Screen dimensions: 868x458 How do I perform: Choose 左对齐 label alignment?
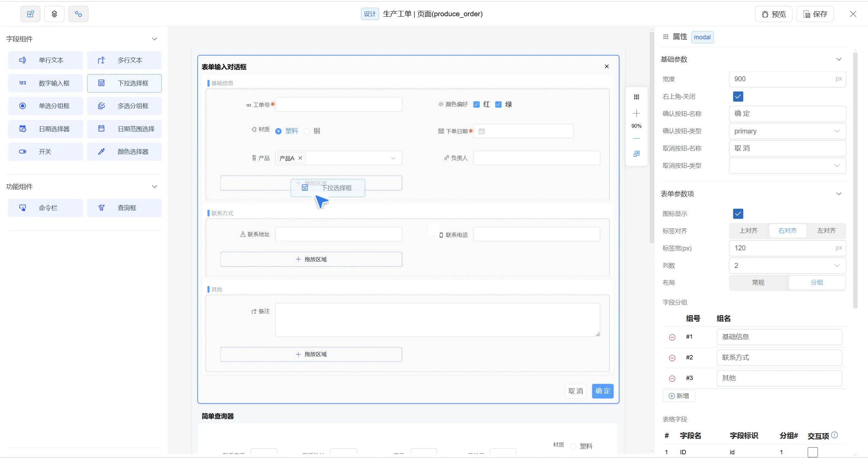click(x=826, y=231)
